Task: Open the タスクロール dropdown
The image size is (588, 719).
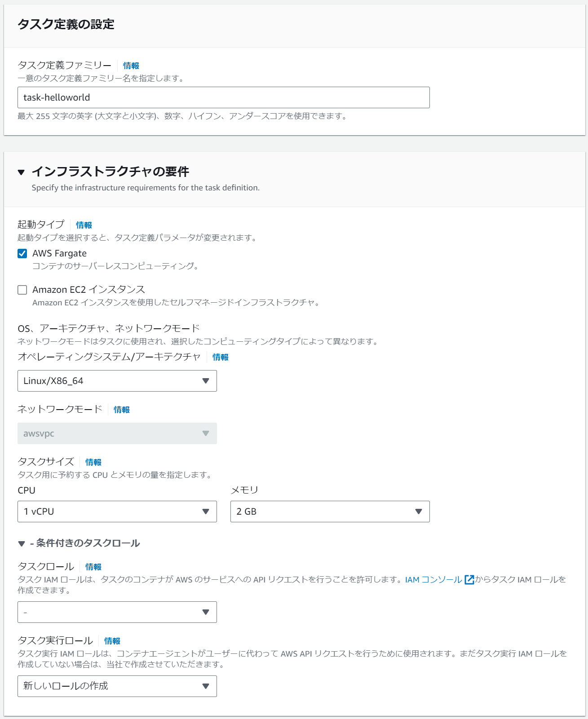Action: [x=117, y=612]
